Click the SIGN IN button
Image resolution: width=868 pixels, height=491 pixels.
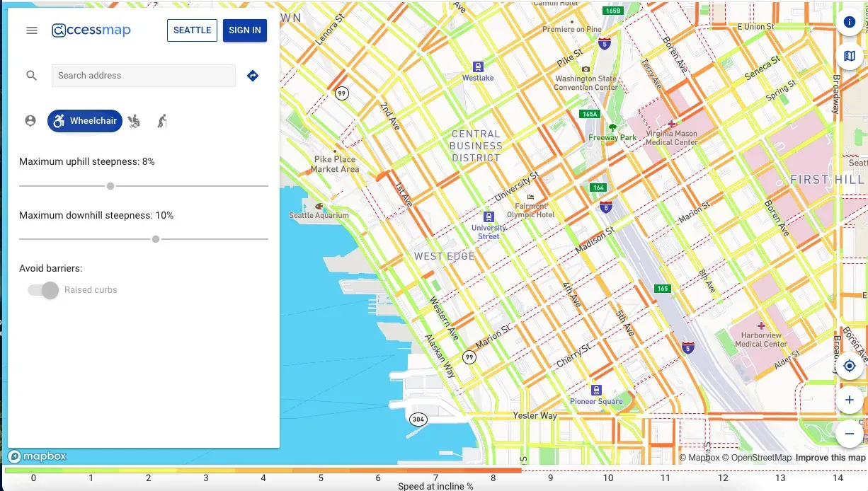[x=245, y=30]
